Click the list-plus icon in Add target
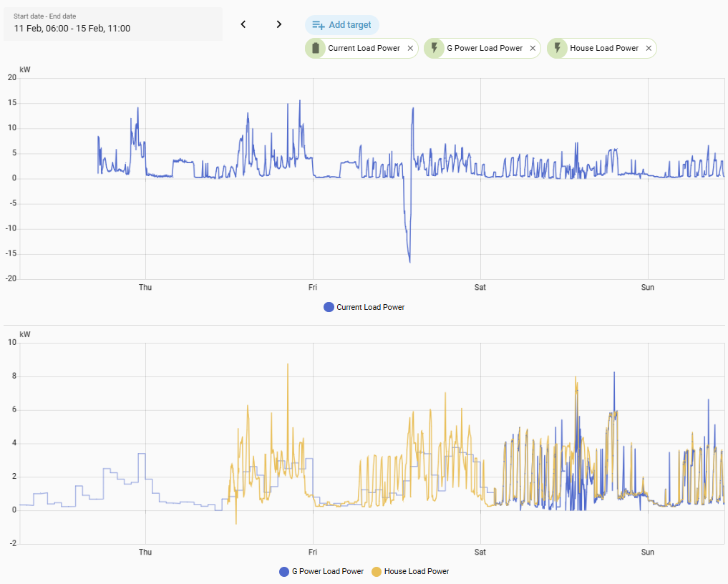Image resolution: width=728 pixels, height=584 pixels. (x=319, y=25)
